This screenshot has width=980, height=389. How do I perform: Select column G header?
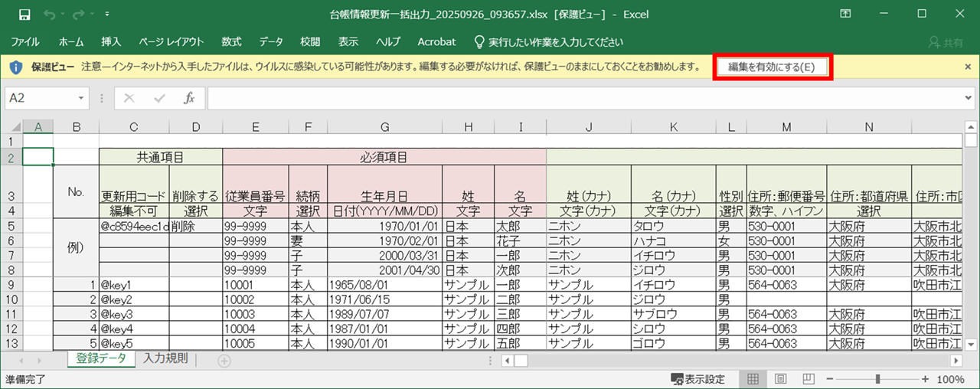click(x=385, y=126)
